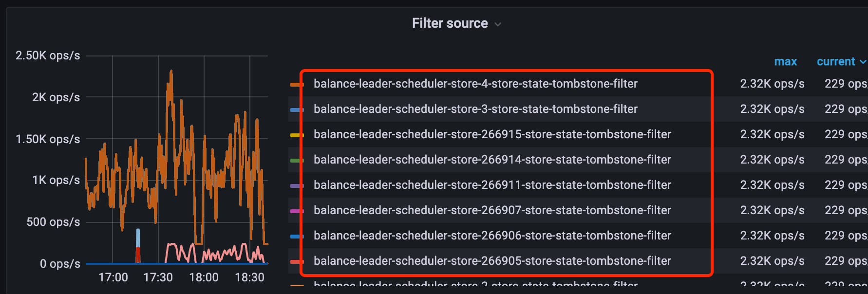Select the store-266914 series name in legend
This screenshot has height=294, width=868.
(492, 159)
